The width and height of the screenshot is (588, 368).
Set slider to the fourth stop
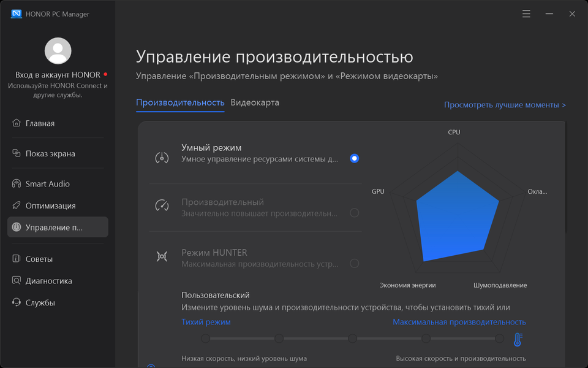click(x=426, y=339)
